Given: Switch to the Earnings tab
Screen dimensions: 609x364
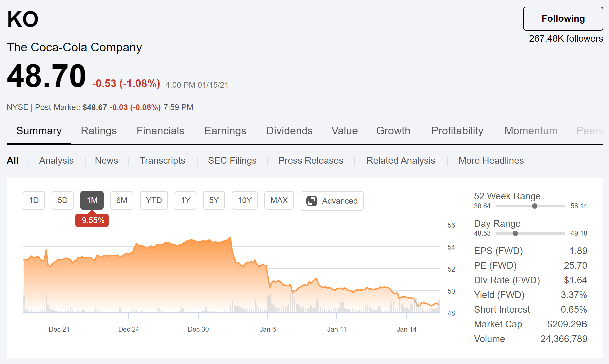Looking at the screenshot, I should [225, 131].
